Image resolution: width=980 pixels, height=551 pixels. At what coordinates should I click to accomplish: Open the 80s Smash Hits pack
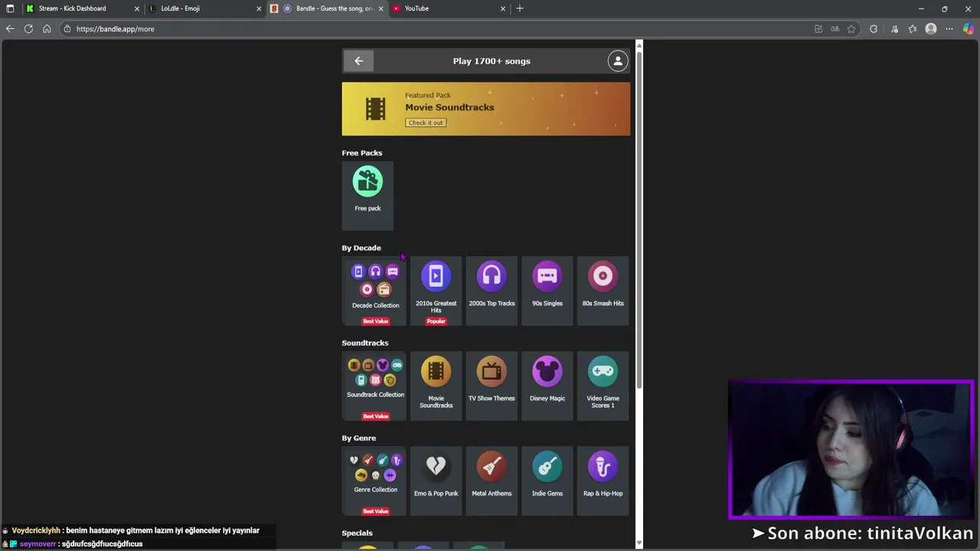(603, 292)
